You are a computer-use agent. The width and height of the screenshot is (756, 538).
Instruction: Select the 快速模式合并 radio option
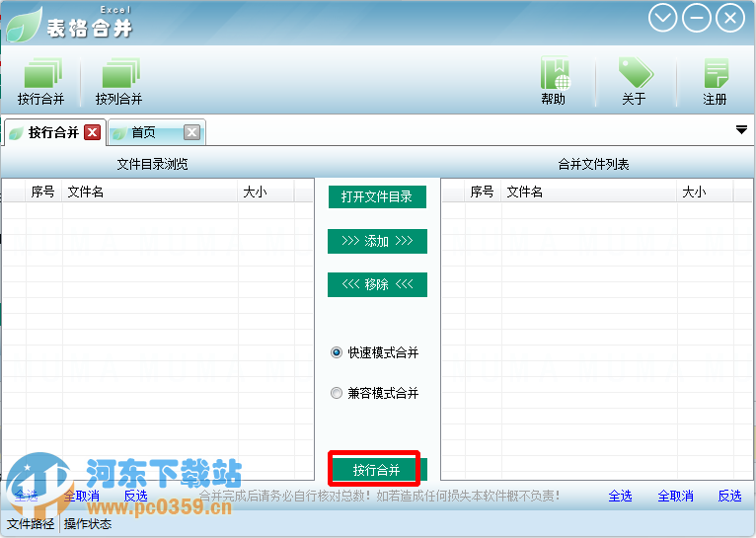[375, 352]
